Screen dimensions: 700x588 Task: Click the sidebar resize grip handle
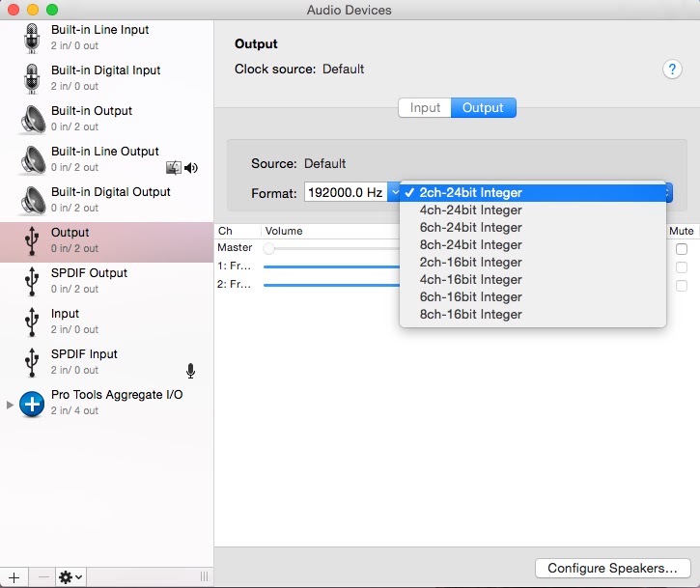pyautogui.click(x=204, y=576)
